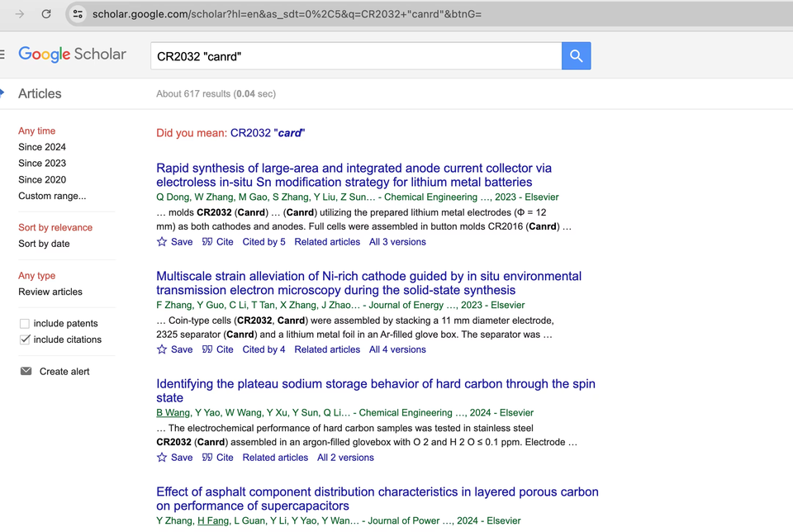The height and width of the screenshot is (532, 793).
Task: Open Related articles for hard carbon result
Action: (x=275, y=457)
